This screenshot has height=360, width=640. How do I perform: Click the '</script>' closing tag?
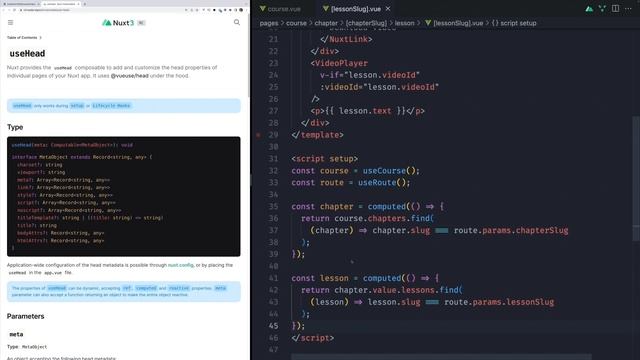click(x=313, y=338)
